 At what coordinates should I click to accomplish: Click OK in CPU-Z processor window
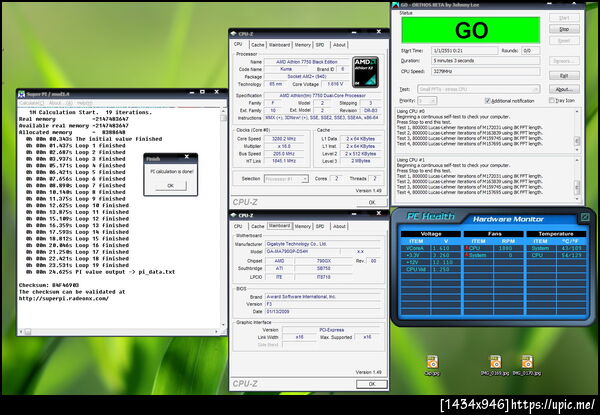pyautogui.click(x=372, y=202)
